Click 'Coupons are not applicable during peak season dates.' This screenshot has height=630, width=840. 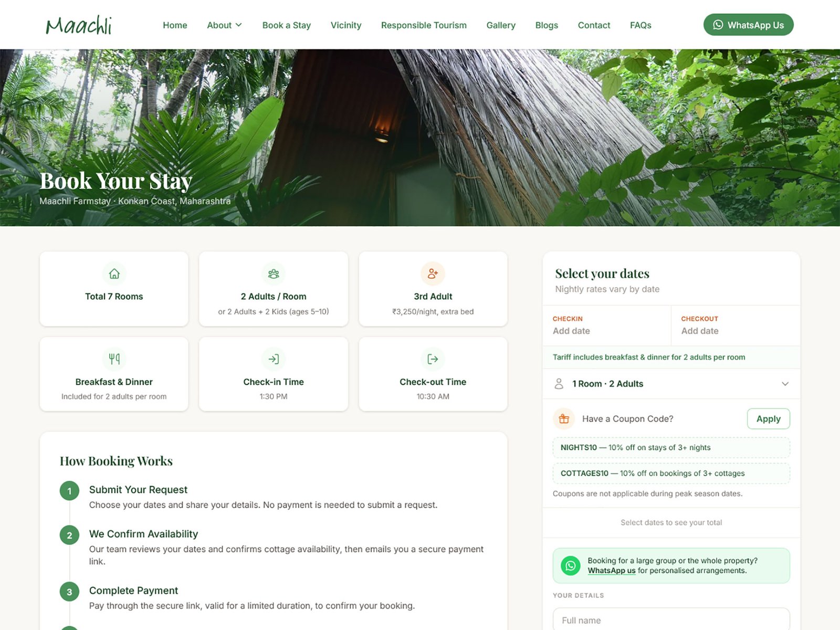click(x=647, y=493)
